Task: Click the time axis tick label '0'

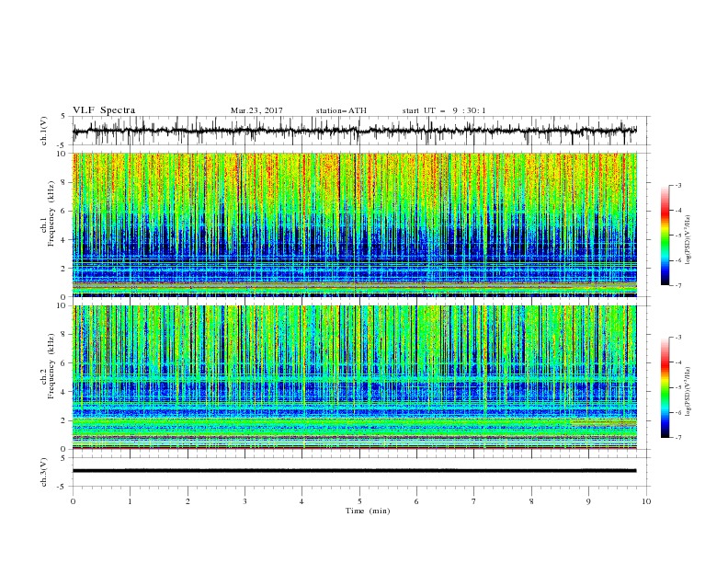Action: [x=73, y=501]
